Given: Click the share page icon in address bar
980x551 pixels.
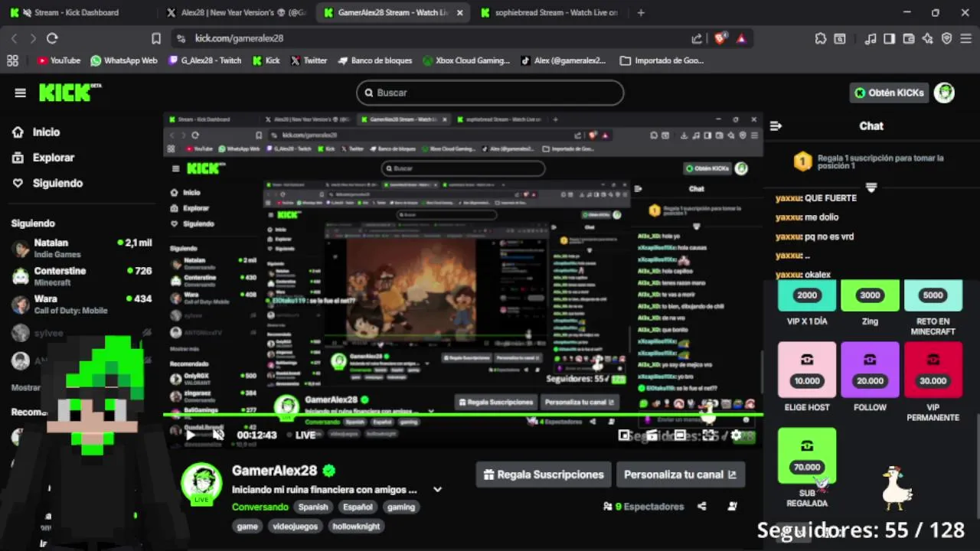Looking at the screenshot, I should coord(697,38).
